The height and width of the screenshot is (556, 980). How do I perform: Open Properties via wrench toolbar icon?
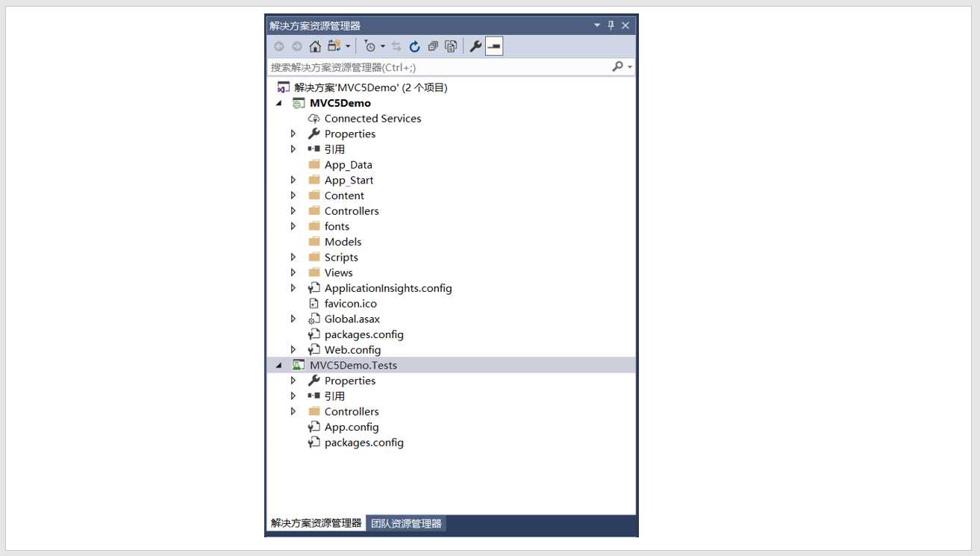click(475, 46)
